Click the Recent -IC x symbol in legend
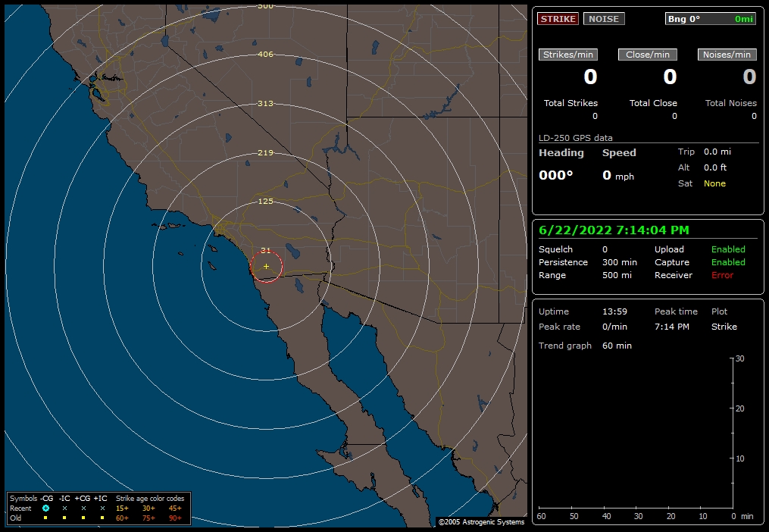The height and width of the screenshot is (532, 769). point(64,509)
